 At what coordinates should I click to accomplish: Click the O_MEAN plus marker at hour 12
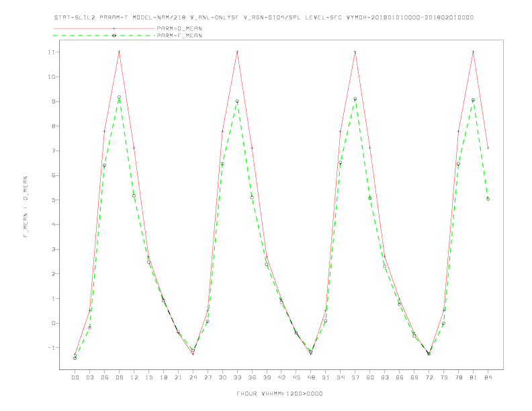134,148
